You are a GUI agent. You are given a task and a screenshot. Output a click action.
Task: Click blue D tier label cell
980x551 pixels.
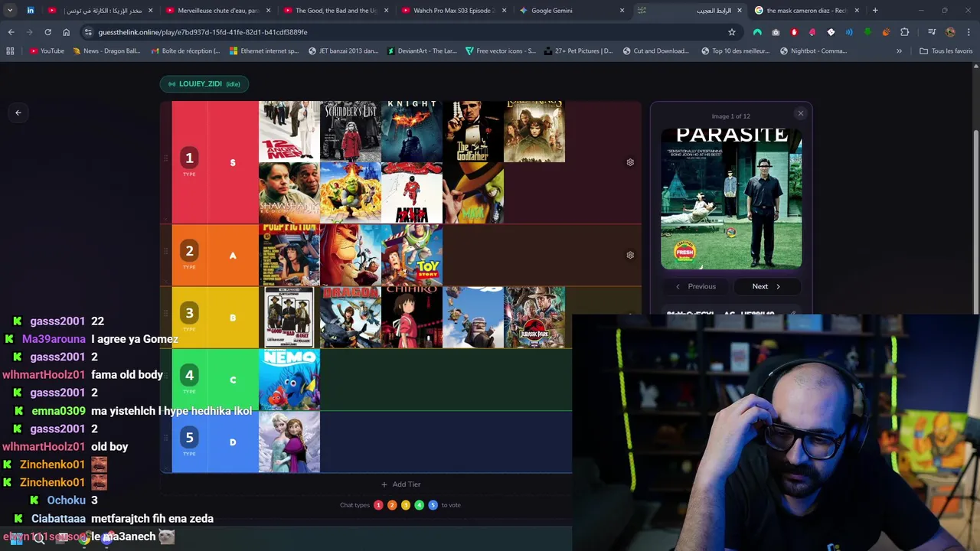pyautogui.click(x=233, y=442)
